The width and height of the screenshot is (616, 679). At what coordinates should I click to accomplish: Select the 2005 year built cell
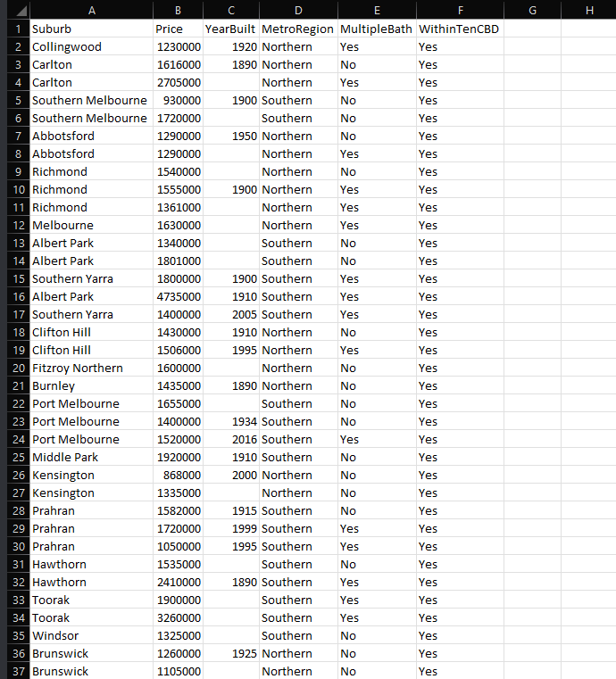click(231, 314)
